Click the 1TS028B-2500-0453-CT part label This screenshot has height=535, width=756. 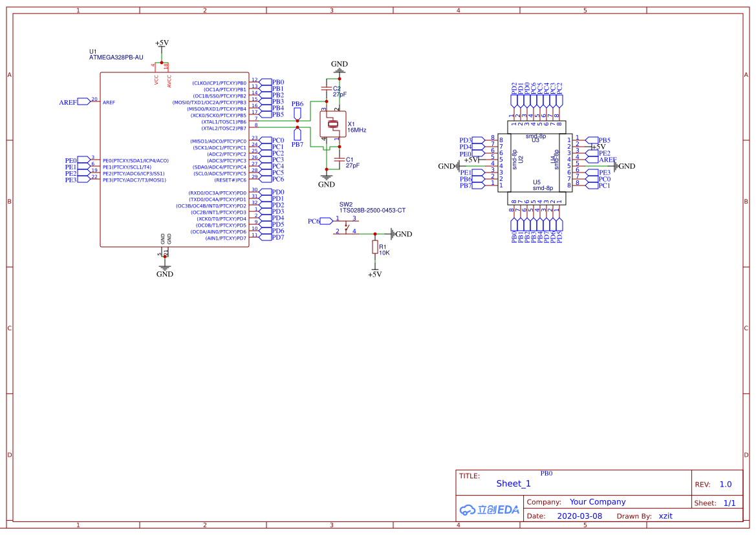[373, 211]
